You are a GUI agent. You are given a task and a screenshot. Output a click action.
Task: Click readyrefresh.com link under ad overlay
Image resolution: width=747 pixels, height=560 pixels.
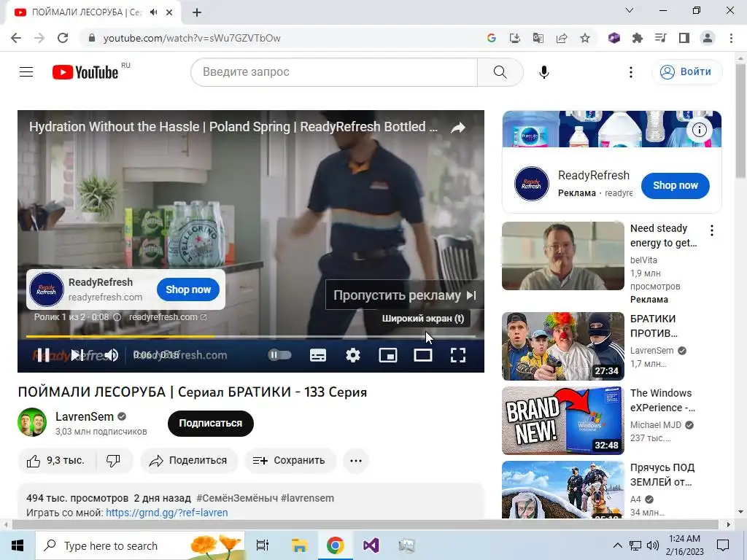[168, 317]
